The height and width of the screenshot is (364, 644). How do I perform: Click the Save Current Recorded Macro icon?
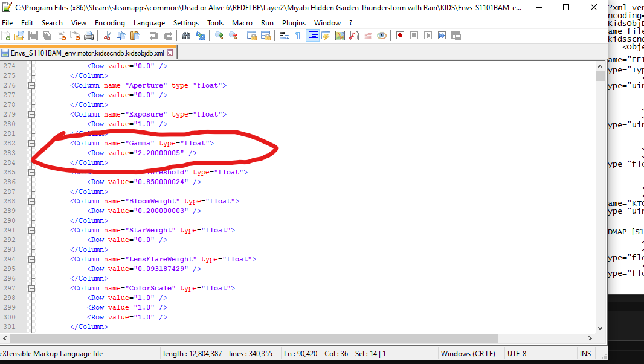456,36
